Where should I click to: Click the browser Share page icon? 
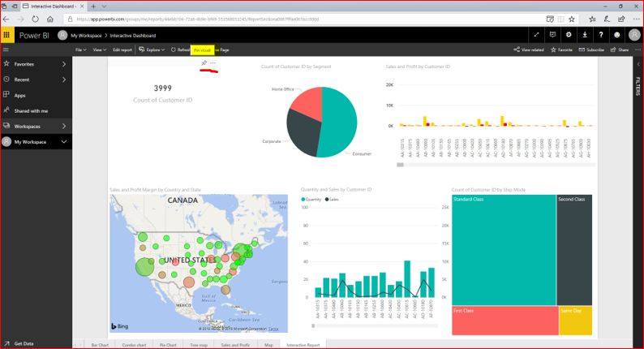tap(621, 19)
